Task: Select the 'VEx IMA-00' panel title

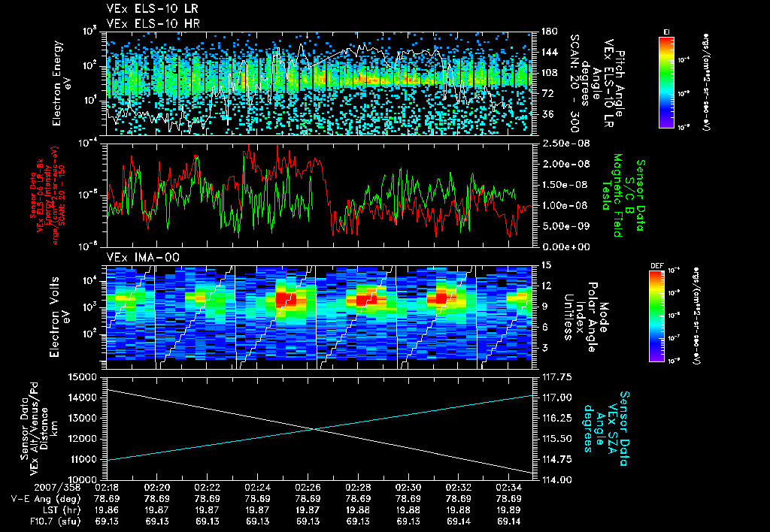Action: [143, 257]
